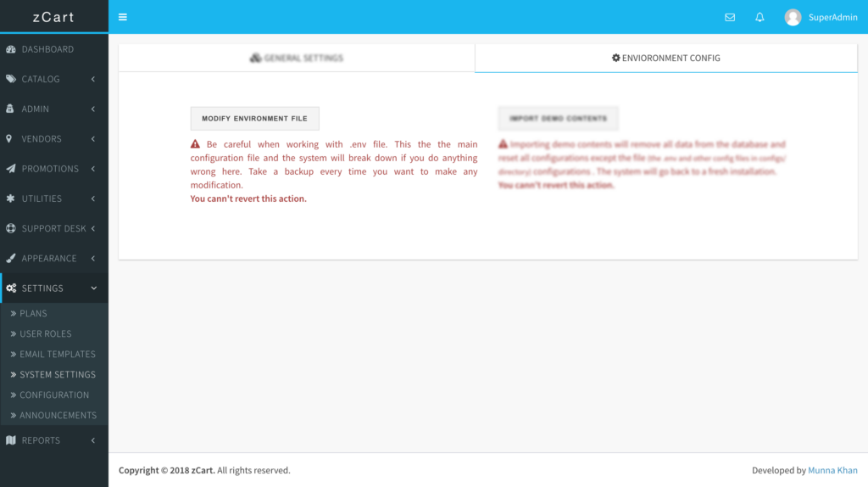The height and width of the screenshot is (487, 868).
Task: Select the Envioronment Config tab
Action: click(666, 58)
